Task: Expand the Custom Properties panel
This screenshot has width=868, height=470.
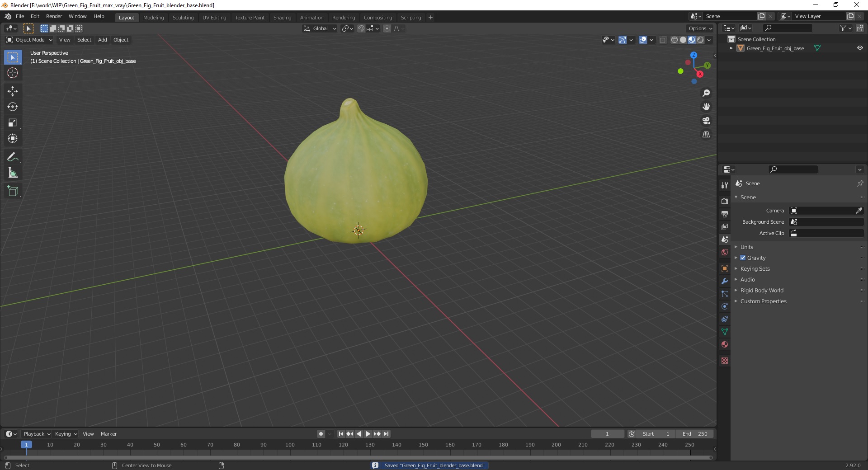Action: point(763,301)
